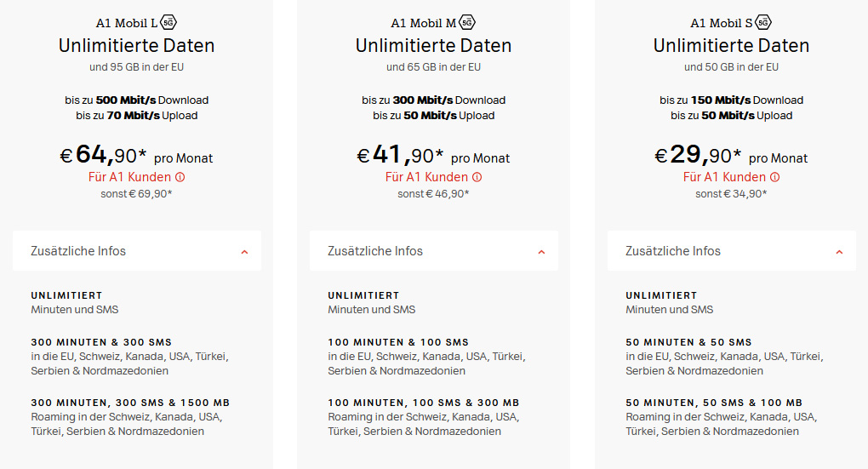The width and height of the screenshot is (868, 469).
Task: Click the €29,90 pro Monat price
Action: 731,155
